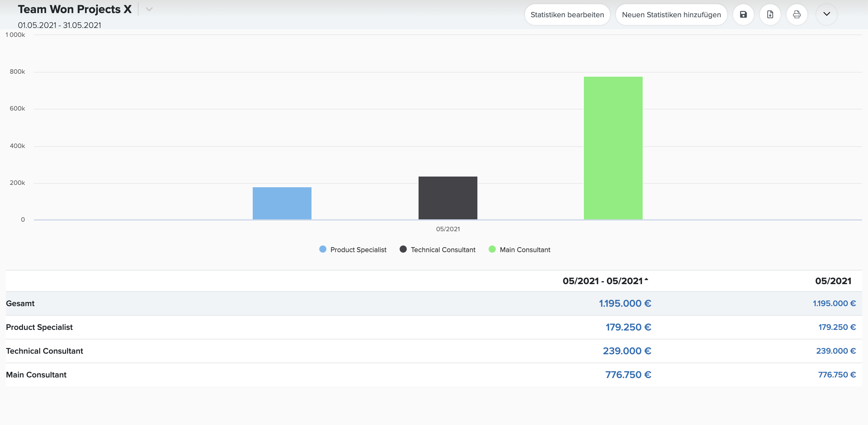Screen dimensions: 868x425
Task: Click the blue Product Specialist legend dot
Action: click(323, 249)
